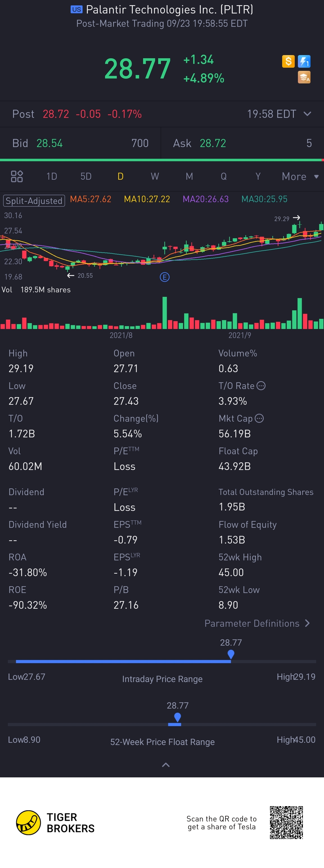
Task: Select the Y yearly chart tab
Action: 258,176
